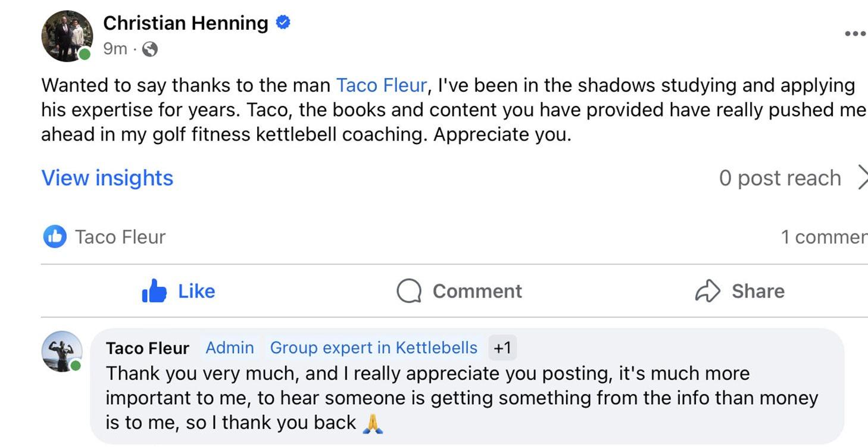Click the blue Like thumb reaction icon
The width and height of the screenshot is (868, 447).
tap(55, 237)
